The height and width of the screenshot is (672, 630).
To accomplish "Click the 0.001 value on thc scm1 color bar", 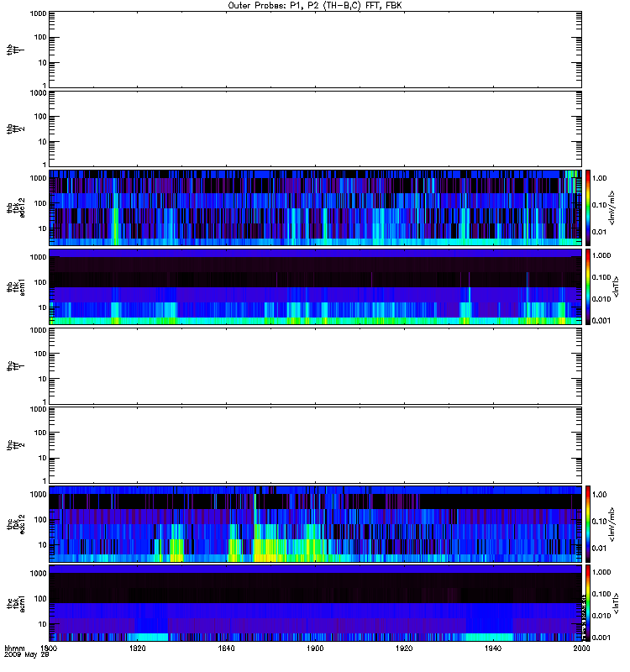I will click(x=601, y=638).
